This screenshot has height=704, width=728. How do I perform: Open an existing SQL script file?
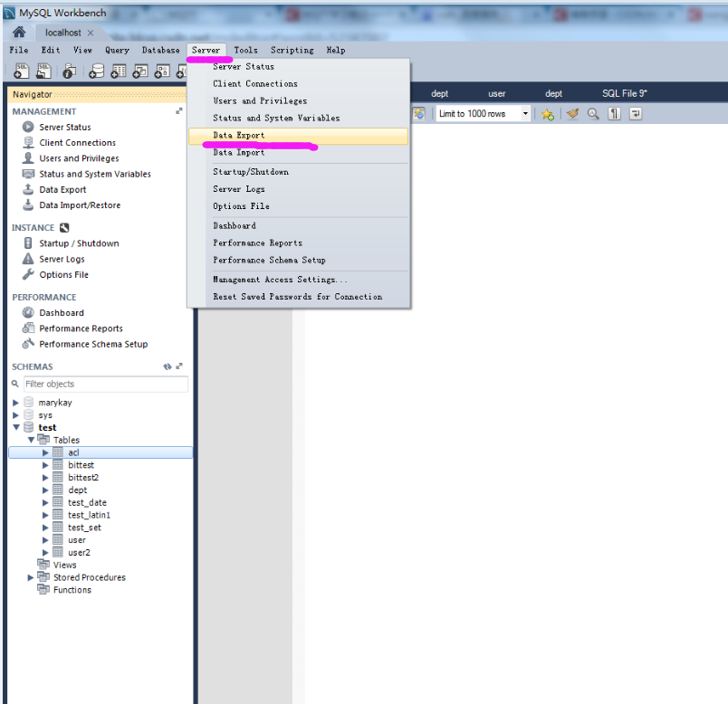pyautogui.click(x=43, y=71)
